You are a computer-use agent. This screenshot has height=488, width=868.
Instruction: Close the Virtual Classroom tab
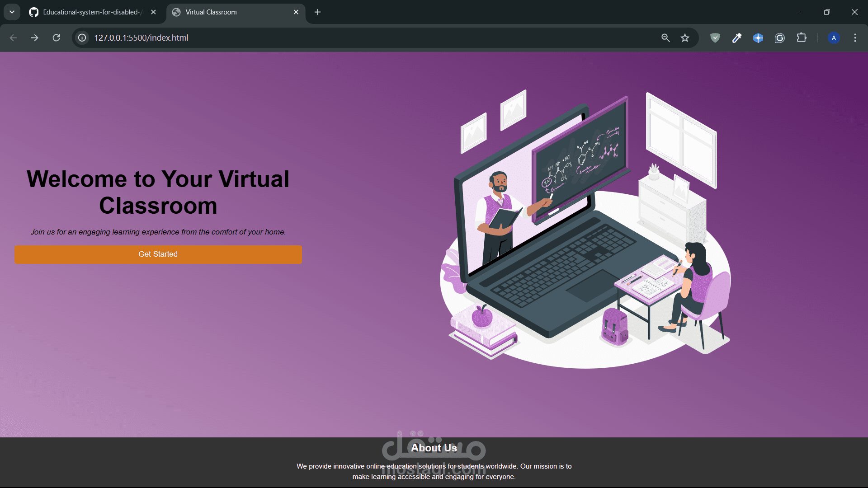pyautogui.click(x=296, y=12)
